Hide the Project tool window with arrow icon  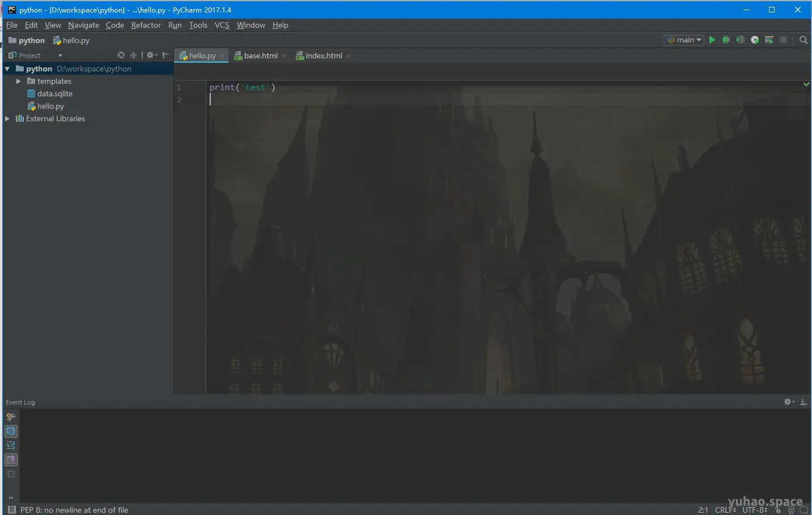point(165,55)
